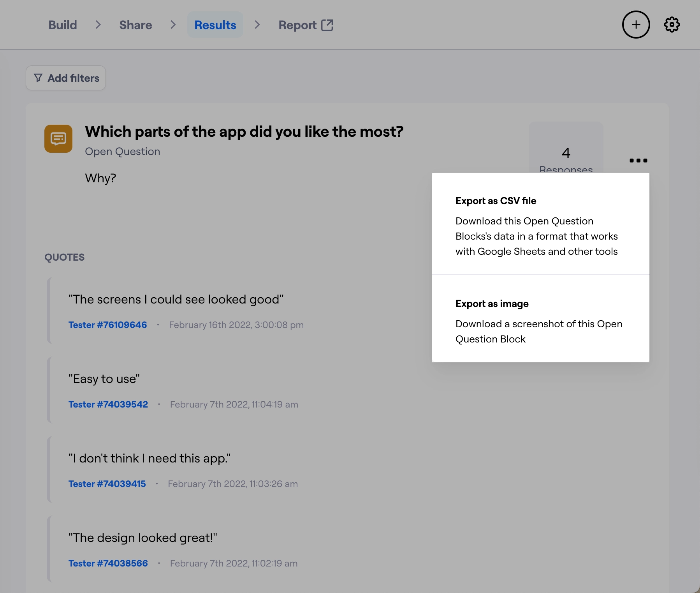Image resolution: width=700 pixels, height=593 pixels.
Task: Click quote "I don't think I need this app."
Action: click(149, 458)
